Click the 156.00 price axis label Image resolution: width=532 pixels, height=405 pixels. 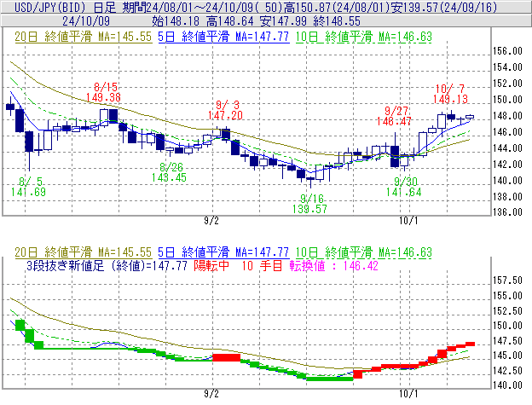(x=507, y=51)
